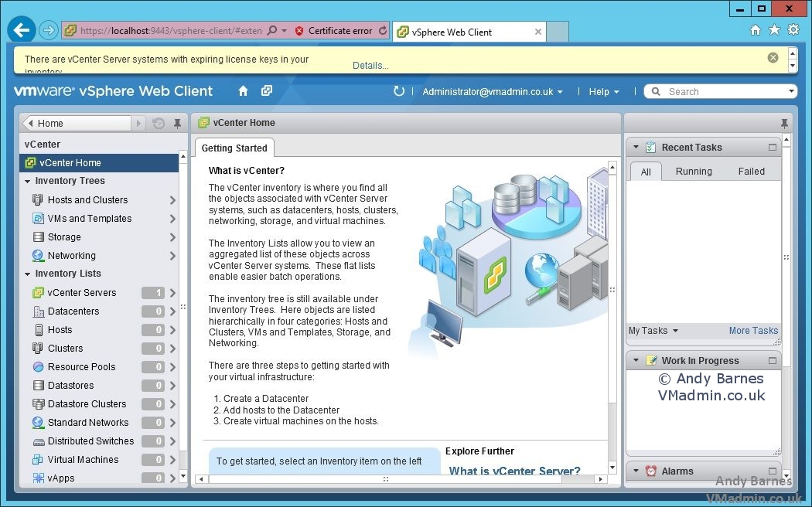Open Networking from the Inventory Trees section
This screenshot has width=812, height=507.
(x=72, y=255)
